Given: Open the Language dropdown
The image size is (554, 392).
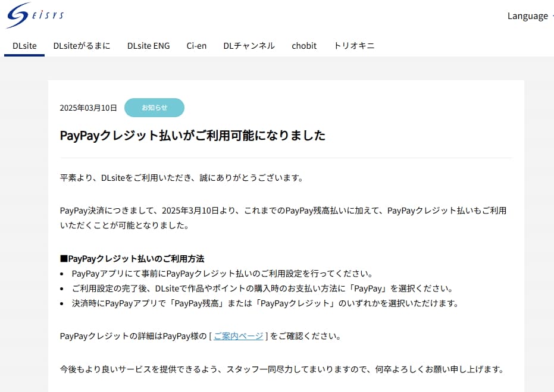Looking at the screenshot, I should pyautogui.click(x=530, y=16).
